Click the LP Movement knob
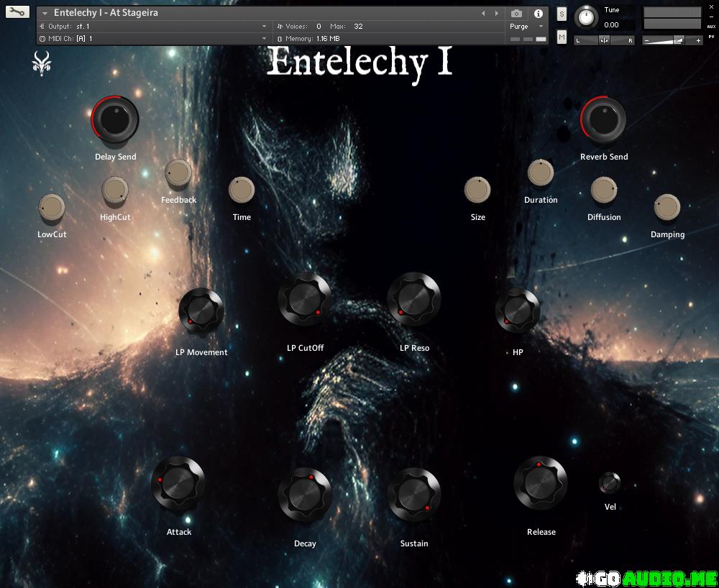The image size is (719, 588). coord(201,311)
